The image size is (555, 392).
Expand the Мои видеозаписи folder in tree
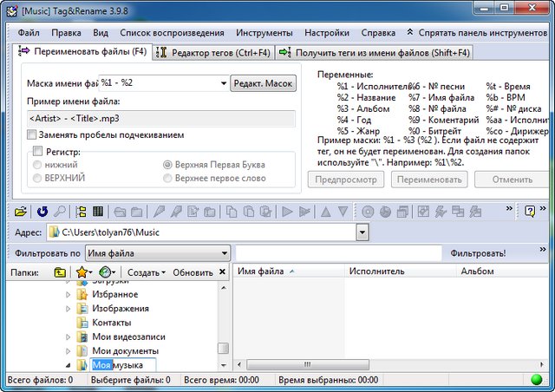[x=69, y=336]
